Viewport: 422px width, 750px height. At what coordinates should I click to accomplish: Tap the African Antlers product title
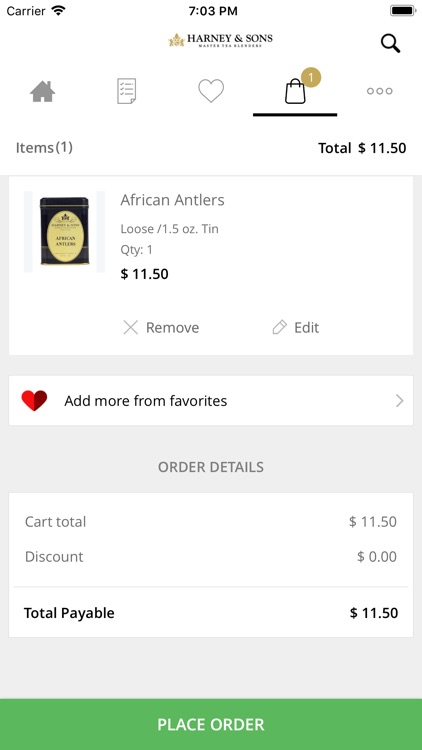click(172, 200)
